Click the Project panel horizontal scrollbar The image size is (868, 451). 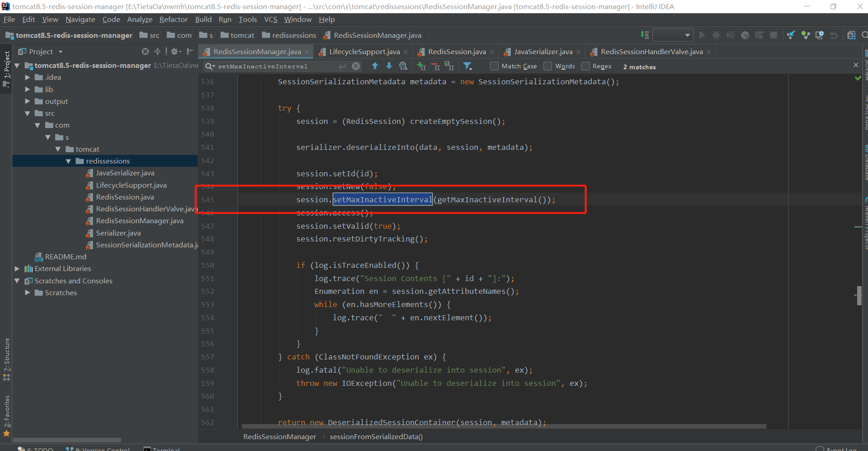(x=67, y=440)
